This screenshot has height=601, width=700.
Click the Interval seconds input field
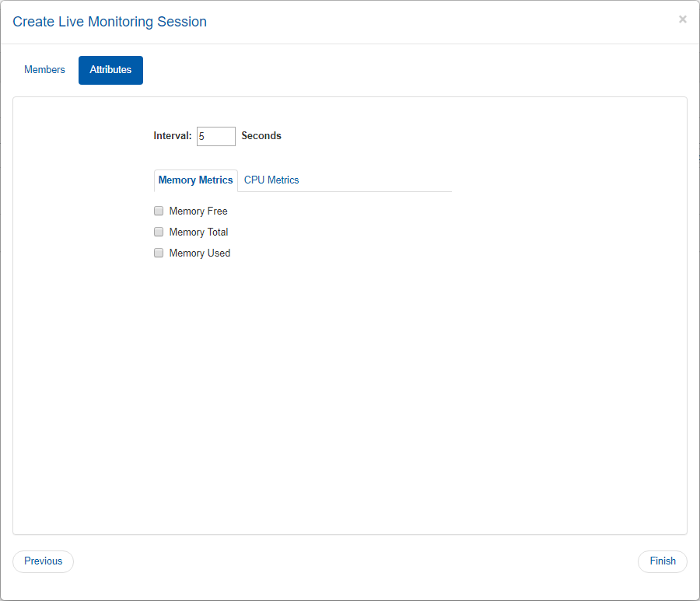215,136
